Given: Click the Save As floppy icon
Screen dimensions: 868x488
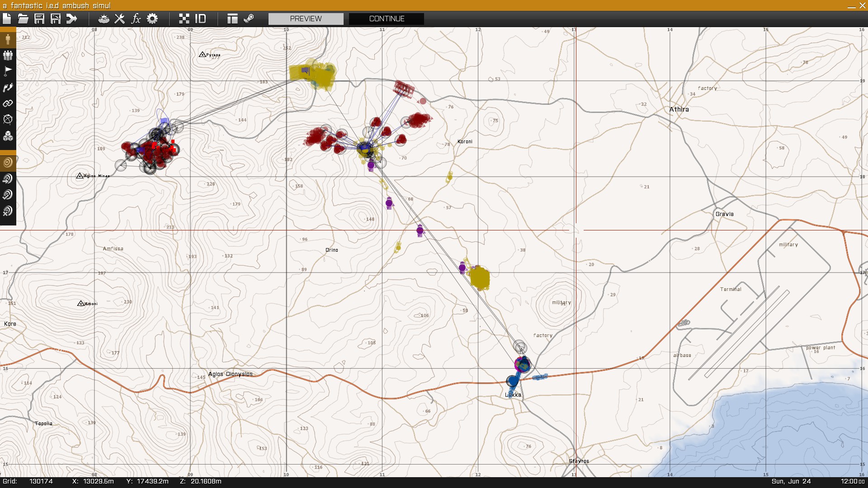Looking at the screenshot, I should 56,19.
